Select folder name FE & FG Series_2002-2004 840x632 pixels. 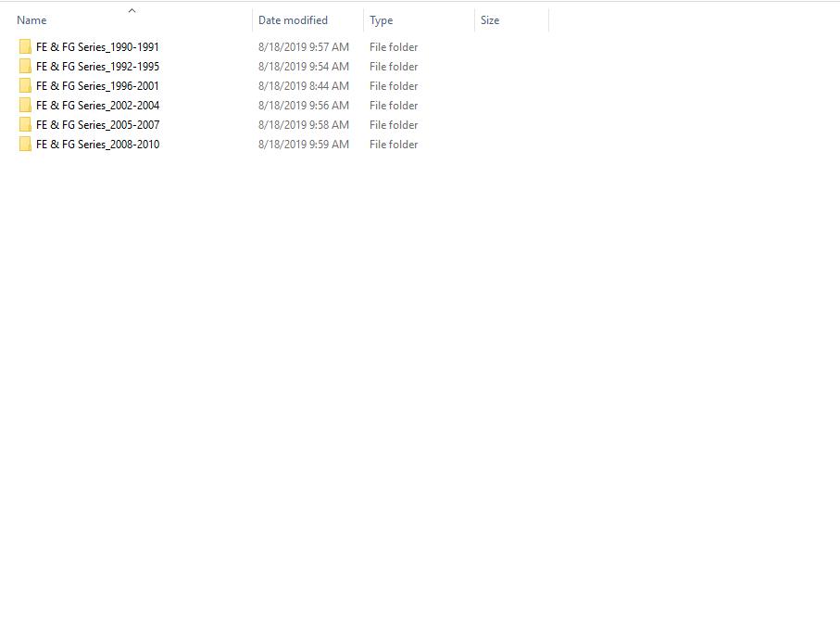(97, 105)
